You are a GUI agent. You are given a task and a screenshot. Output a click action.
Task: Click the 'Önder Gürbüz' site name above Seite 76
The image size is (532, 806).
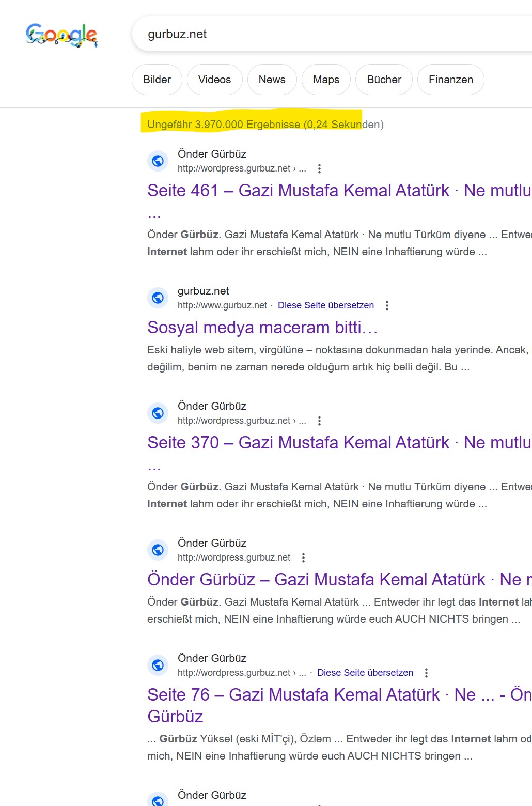[x=212, y=658]
